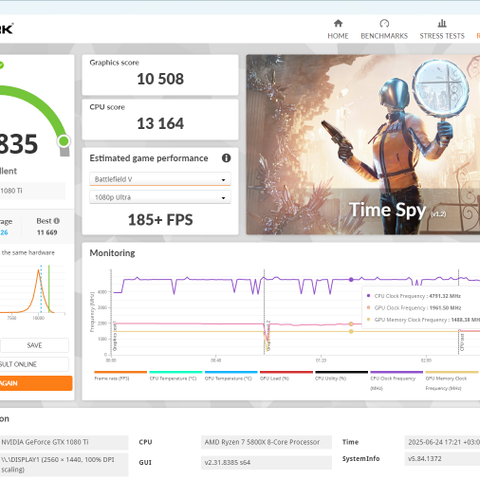Go to BENCHMARKS via gauge icon
This screenshot has width=480, height=480.
click(x=384, y=23)
